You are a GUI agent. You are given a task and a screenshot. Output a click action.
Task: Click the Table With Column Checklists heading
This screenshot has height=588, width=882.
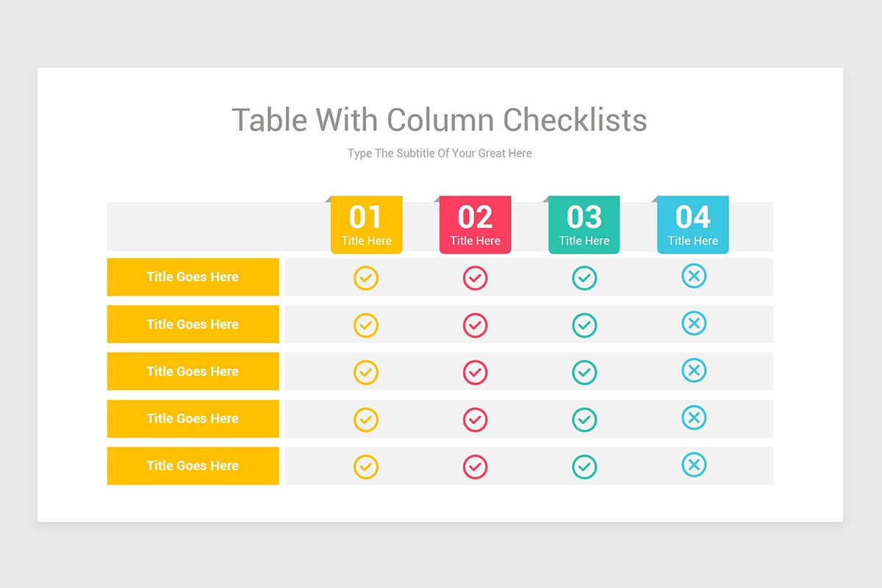(440, 120)
